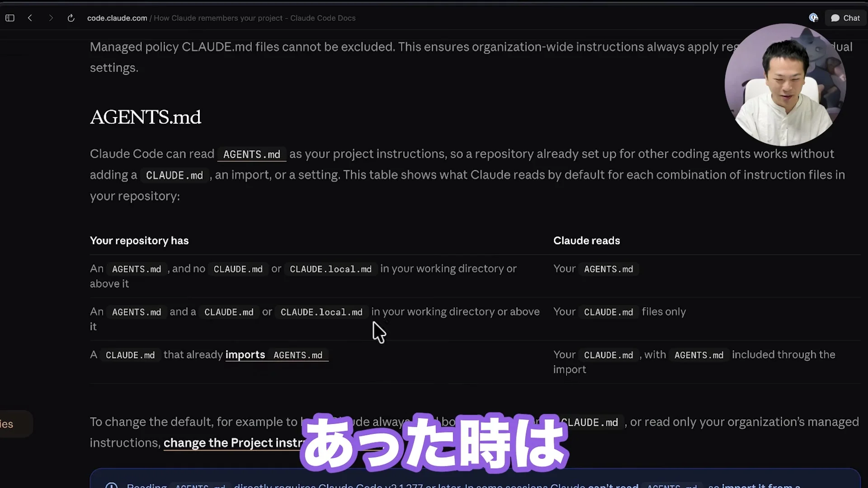The image size is (868, 488).
Task: Open 'change the Project instr...' link
Action: [x=233, y=443]
